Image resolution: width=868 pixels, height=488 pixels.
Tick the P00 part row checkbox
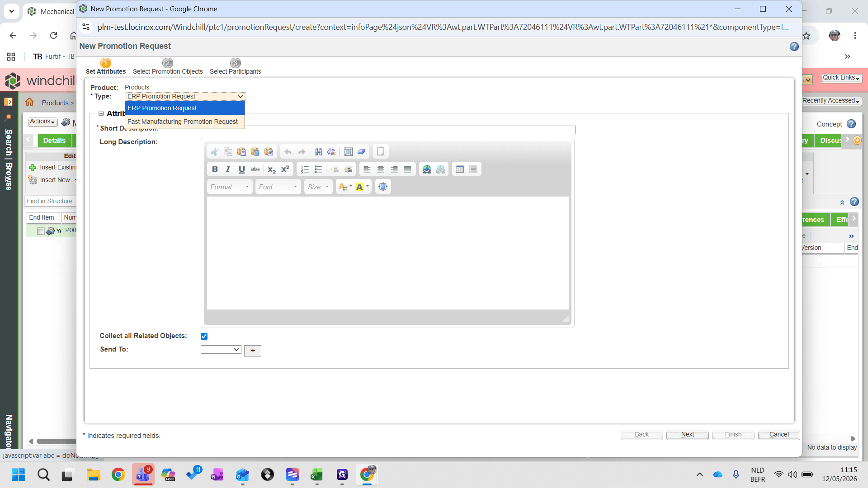point(41,231)
